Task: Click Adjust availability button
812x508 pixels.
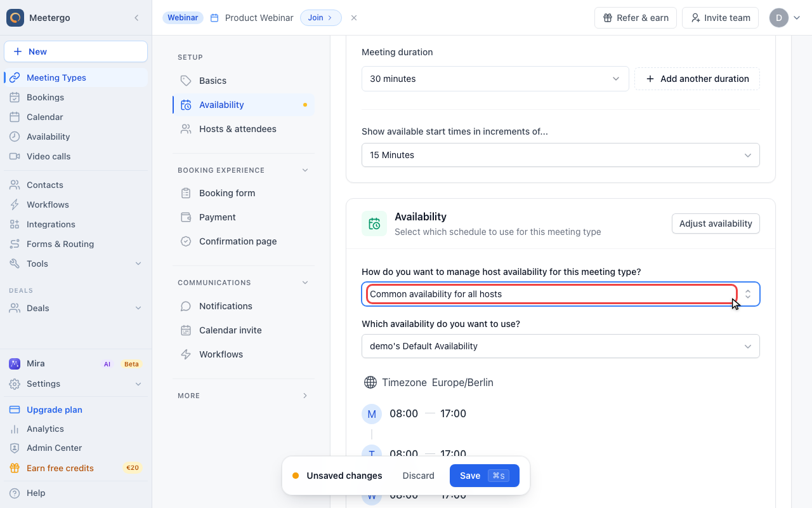Action: [x=716, y=224]
